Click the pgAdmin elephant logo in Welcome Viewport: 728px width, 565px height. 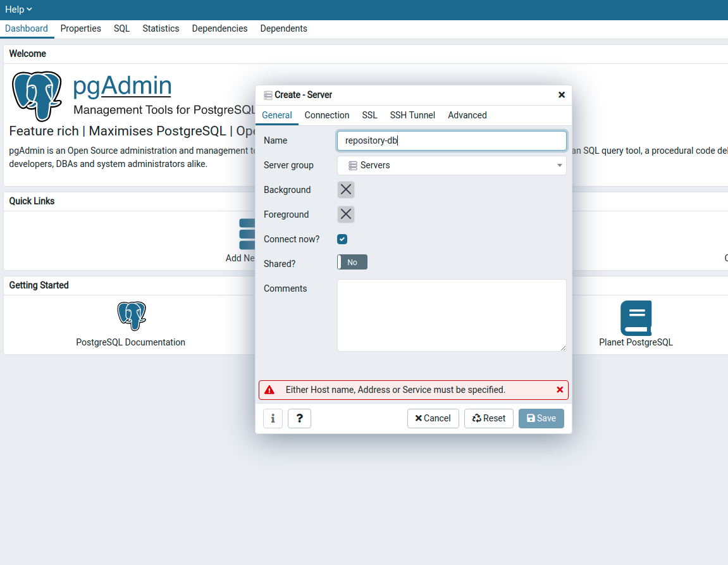pyautogui.click(x=37, y=96)
